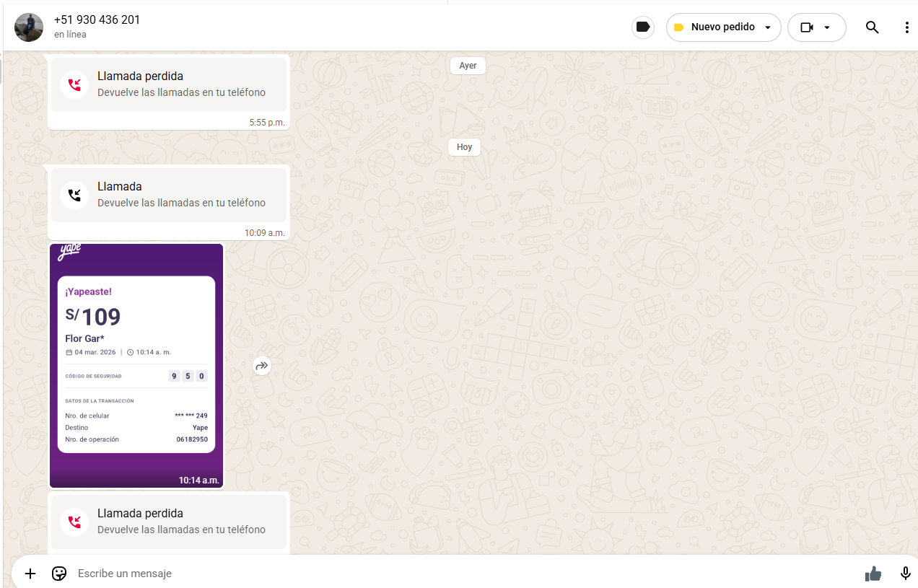
Task: Open the three-dot chat menu
Action: tap(906, 27)
